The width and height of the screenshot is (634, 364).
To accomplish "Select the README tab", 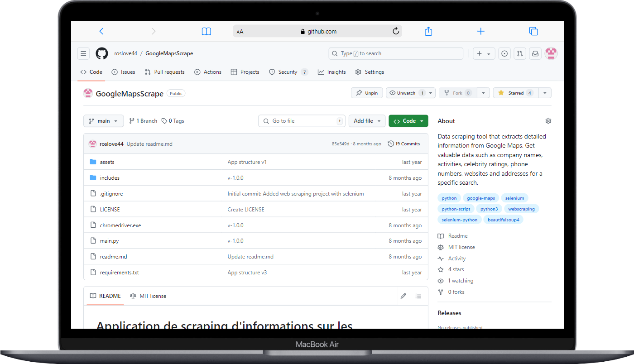I will tap(106, 296).
